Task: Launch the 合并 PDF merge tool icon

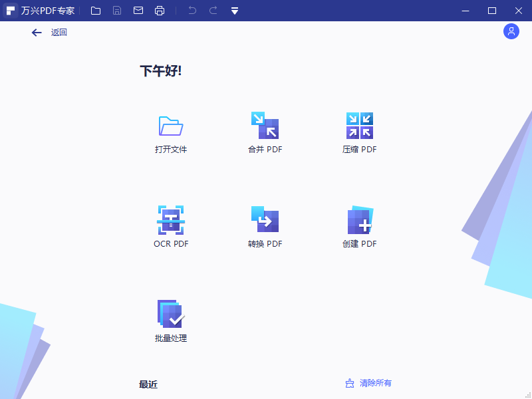Action: coord(265,125)
